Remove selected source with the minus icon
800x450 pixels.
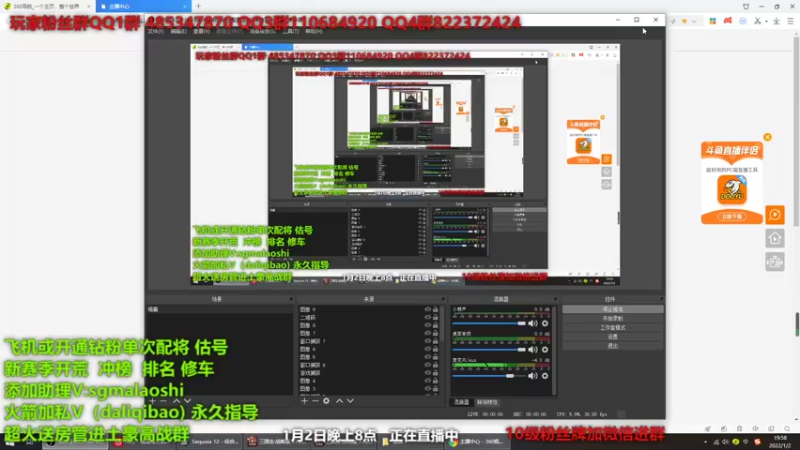point(315,401)
